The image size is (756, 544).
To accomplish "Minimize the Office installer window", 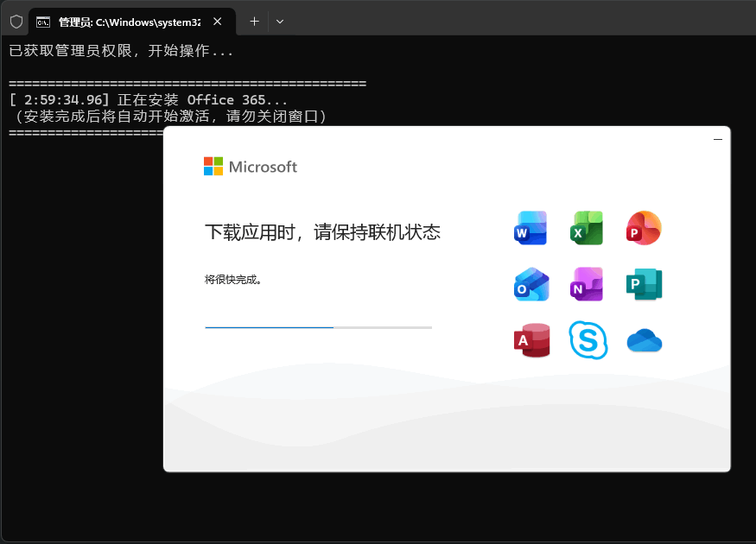I will click(717, 139).
